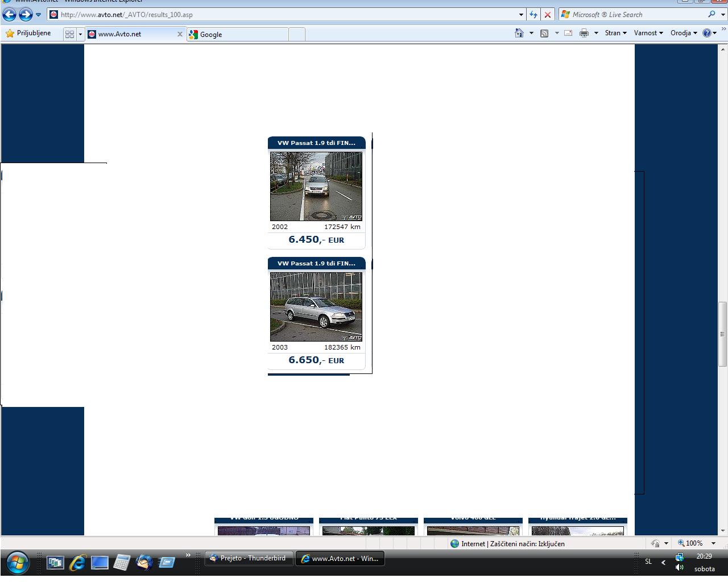
Task: Open the Varnost menu
Action: click(648, 33)
